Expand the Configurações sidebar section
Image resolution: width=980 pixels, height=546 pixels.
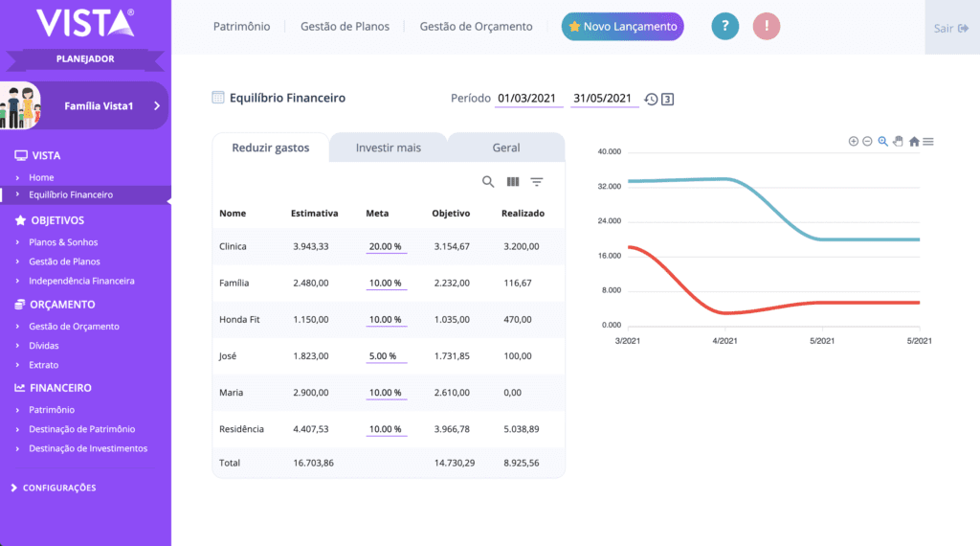click(59, 488)
